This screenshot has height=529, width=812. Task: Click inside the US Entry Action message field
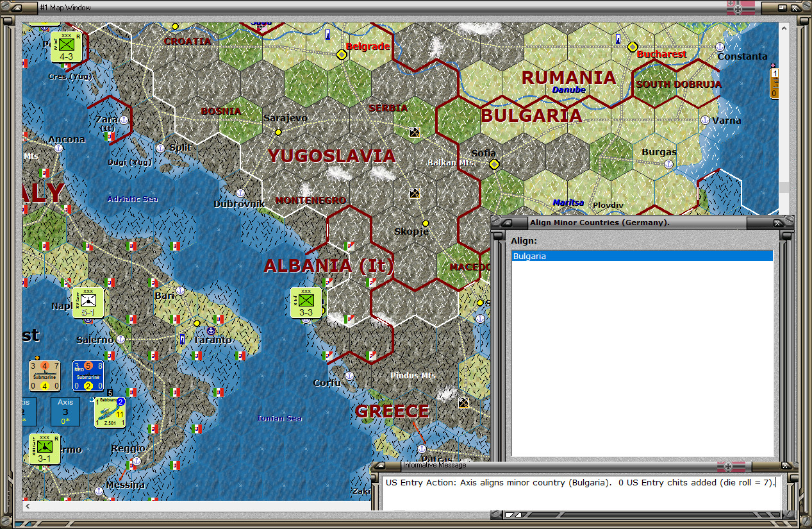[x=577, y=482]
